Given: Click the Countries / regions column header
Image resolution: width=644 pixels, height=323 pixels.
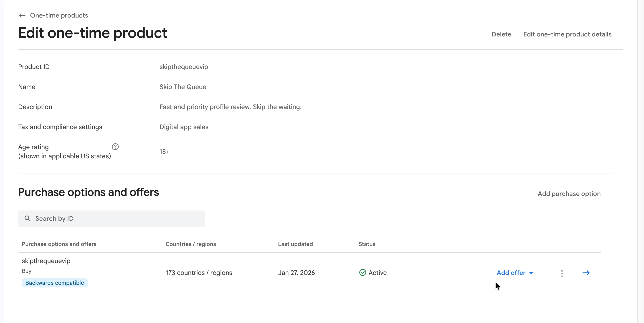Looking at the screenshot, I should 190,244.
